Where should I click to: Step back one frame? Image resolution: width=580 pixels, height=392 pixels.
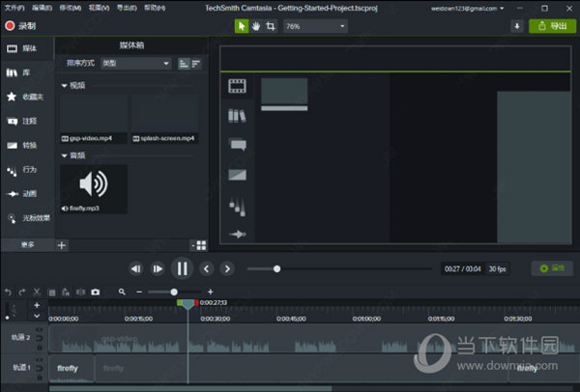pos(135,268)
